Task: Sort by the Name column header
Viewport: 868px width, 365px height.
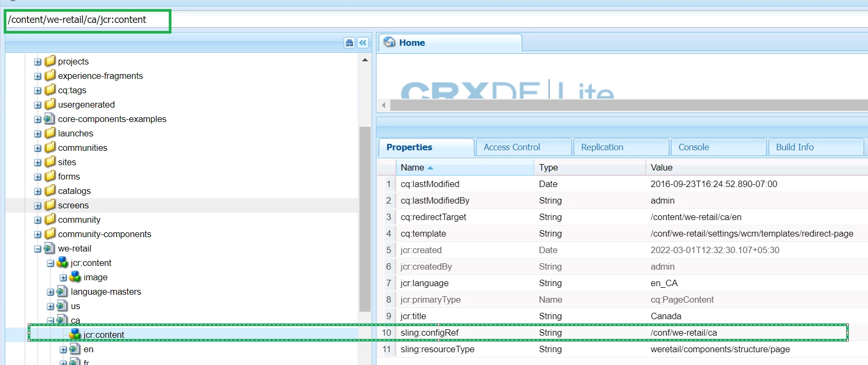Action: tap(464, 167)
